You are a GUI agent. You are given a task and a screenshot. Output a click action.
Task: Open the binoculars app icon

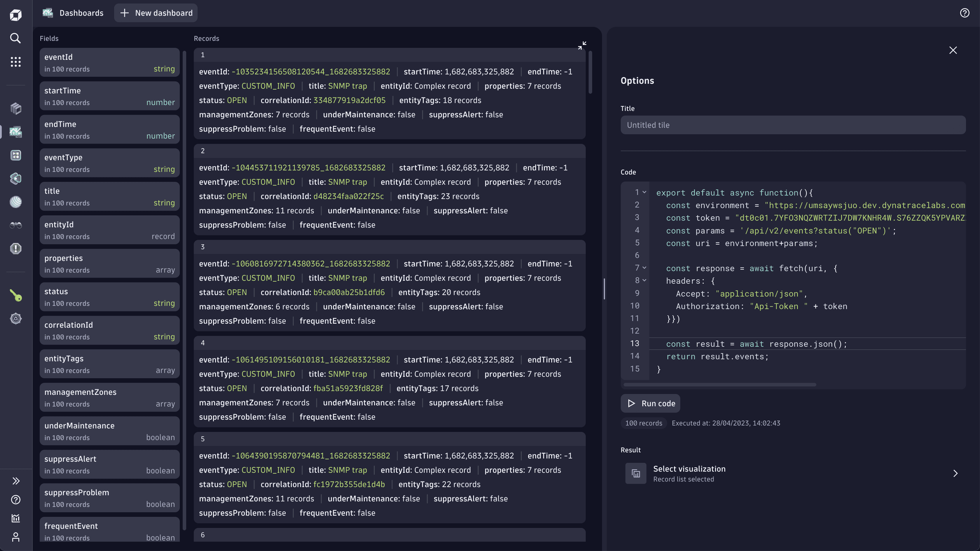pos(15,225)
